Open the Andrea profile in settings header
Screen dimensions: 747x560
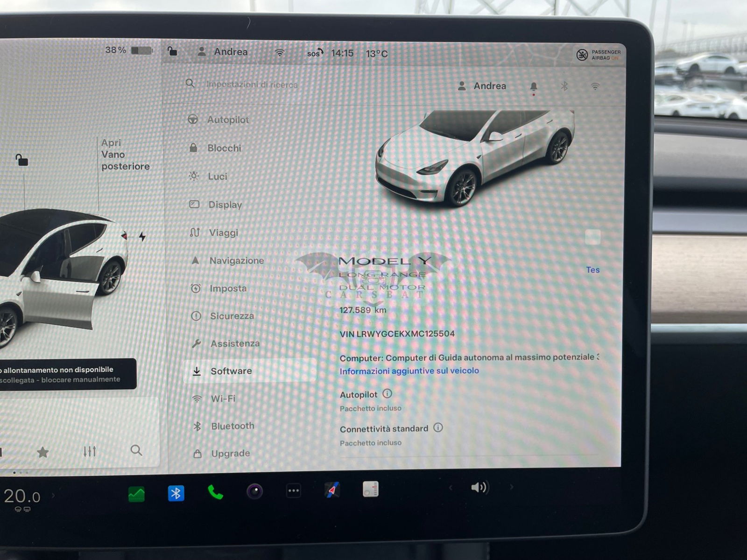483,86
